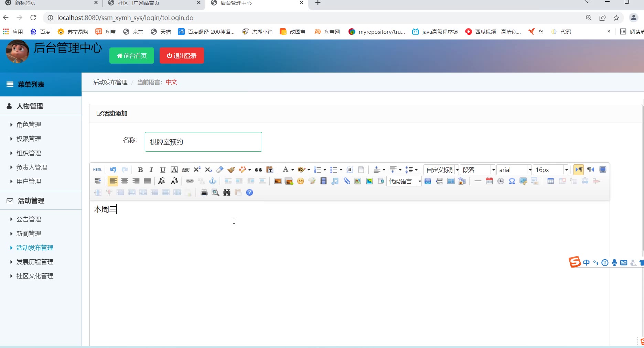Justify the paragraph text
This screenshot has height=348, width=644.
[147, 181]
